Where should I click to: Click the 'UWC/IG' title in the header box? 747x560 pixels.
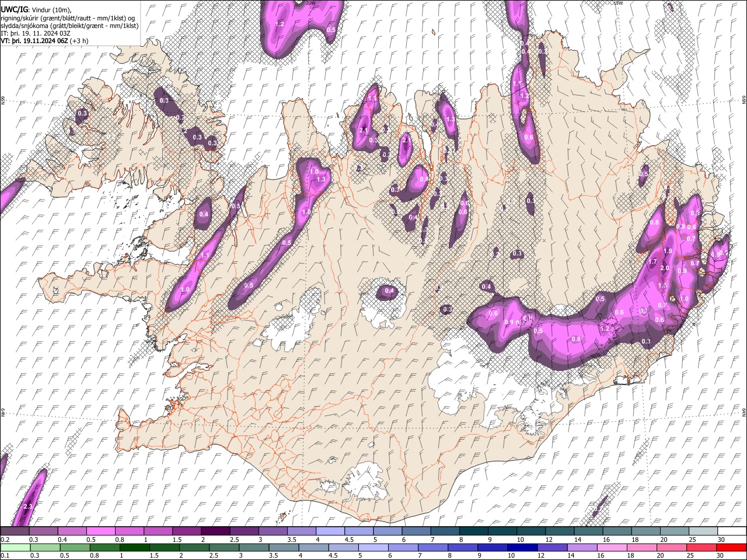pyautogui.click(x=14, y=9)
